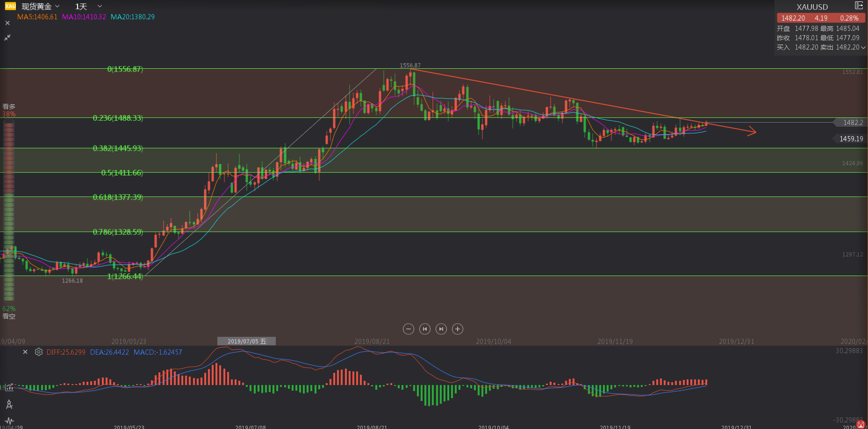Expand the XAUUSD quote details chevron
This screenshot has width=868, height=429.
click(863, 47)
